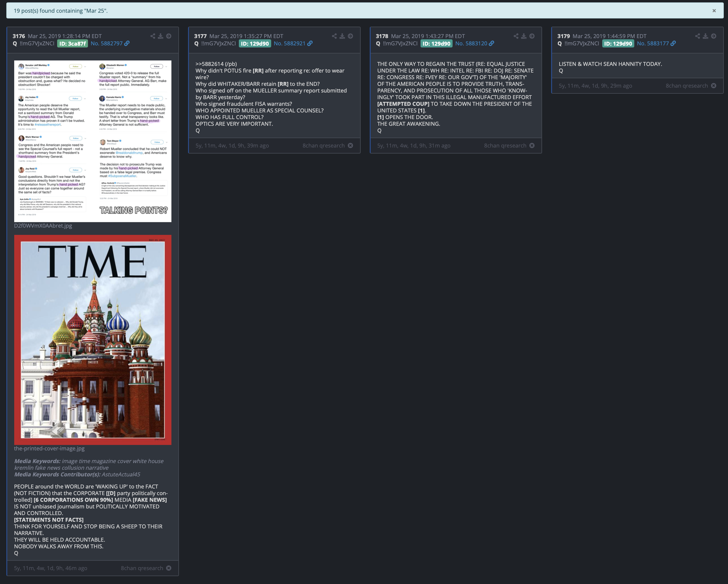This screenshot has width=728, height=584.
Task: Click '8chan qresearch' on post 3179
Action: (x=687, y=86)
